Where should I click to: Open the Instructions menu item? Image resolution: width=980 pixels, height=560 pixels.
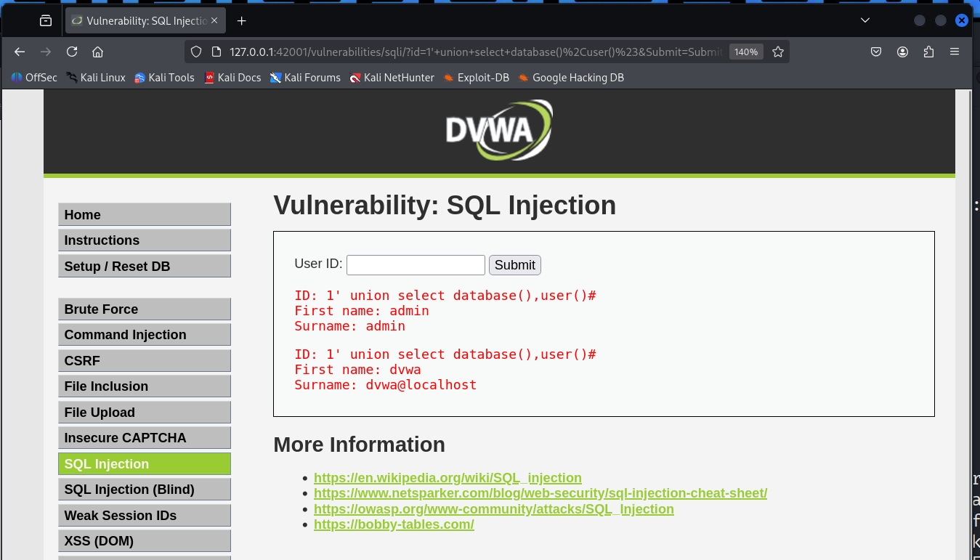145,240
